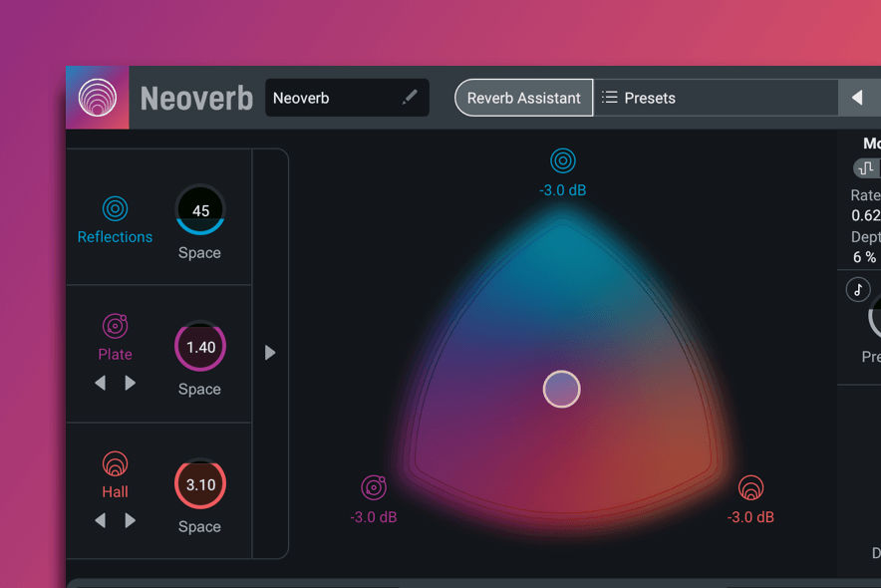
Task: Select previous Hall reverb style
Action: click(x=101, y=520)
